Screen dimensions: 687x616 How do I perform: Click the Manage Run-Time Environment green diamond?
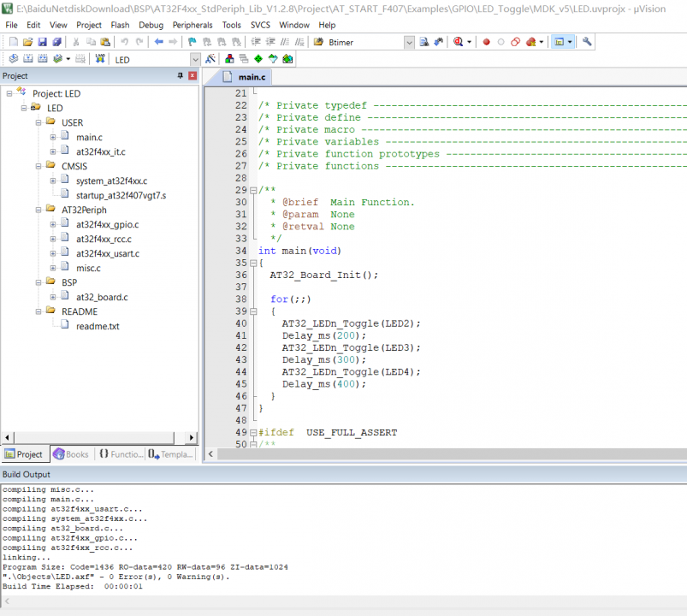pos(258,59)
